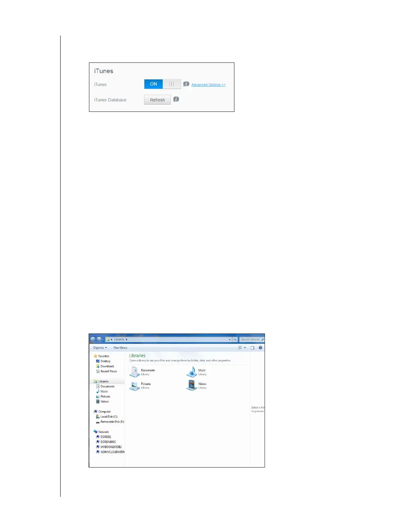411x532 pixels.
Task: Change view with the views icon
Action: tap(240, 348)
